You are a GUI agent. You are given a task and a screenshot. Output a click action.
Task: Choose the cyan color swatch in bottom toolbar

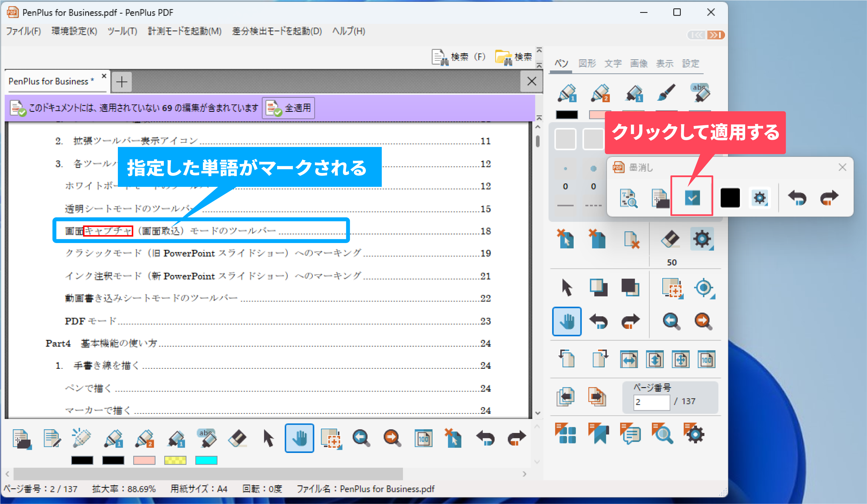[206, 460]
